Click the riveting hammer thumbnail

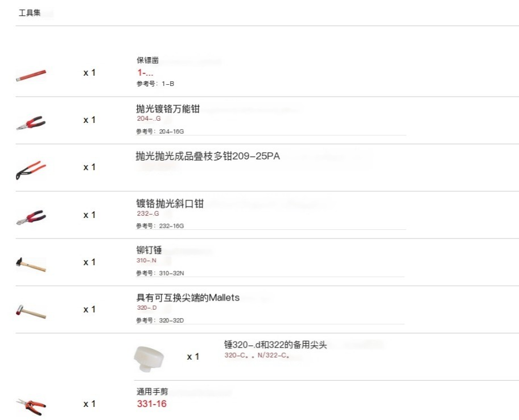pyautogui.click(x=31, y=265)
